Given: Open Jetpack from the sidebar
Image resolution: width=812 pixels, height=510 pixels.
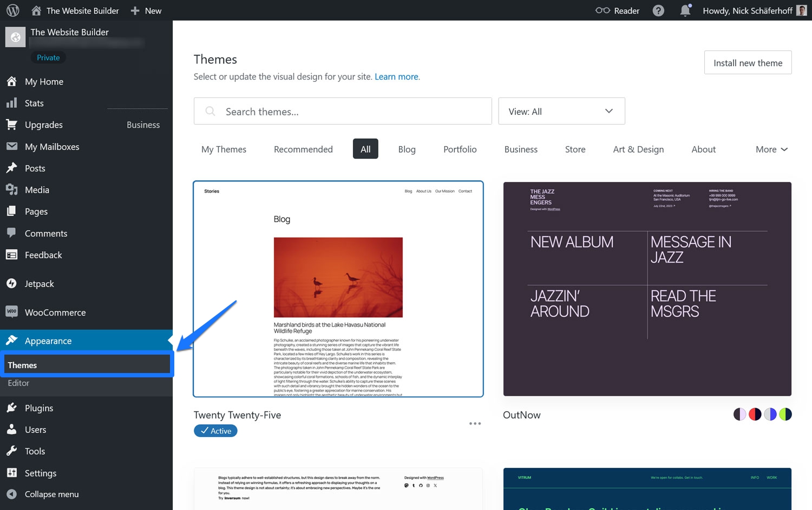Looking at the screenshot, I should pos(39,284).
